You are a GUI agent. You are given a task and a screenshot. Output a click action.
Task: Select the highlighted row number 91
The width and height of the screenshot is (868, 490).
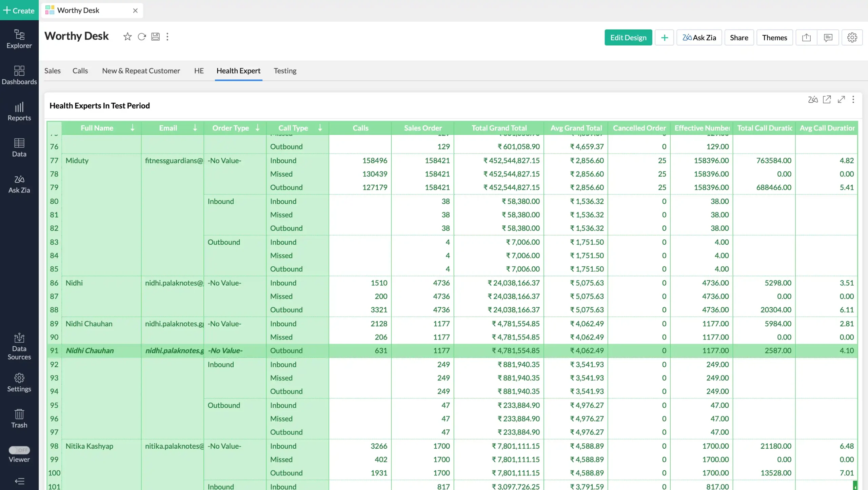tap(54, 350)
